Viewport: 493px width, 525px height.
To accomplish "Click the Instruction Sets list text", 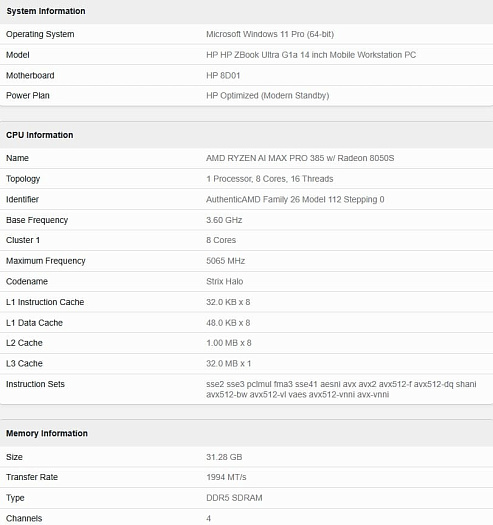I will (341, 389).
